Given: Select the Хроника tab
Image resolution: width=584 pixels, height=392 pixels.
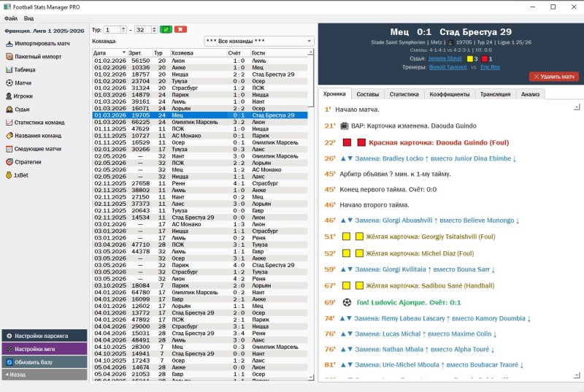Looking at the screenshot, I should click(x=334, y=94).
